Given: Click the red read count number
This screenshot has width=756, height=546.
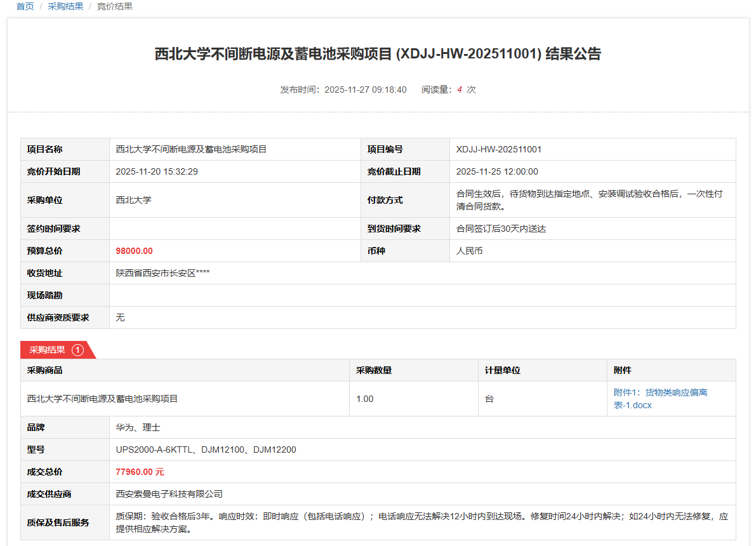Looking at the screenshot, I should click(459, 90).
